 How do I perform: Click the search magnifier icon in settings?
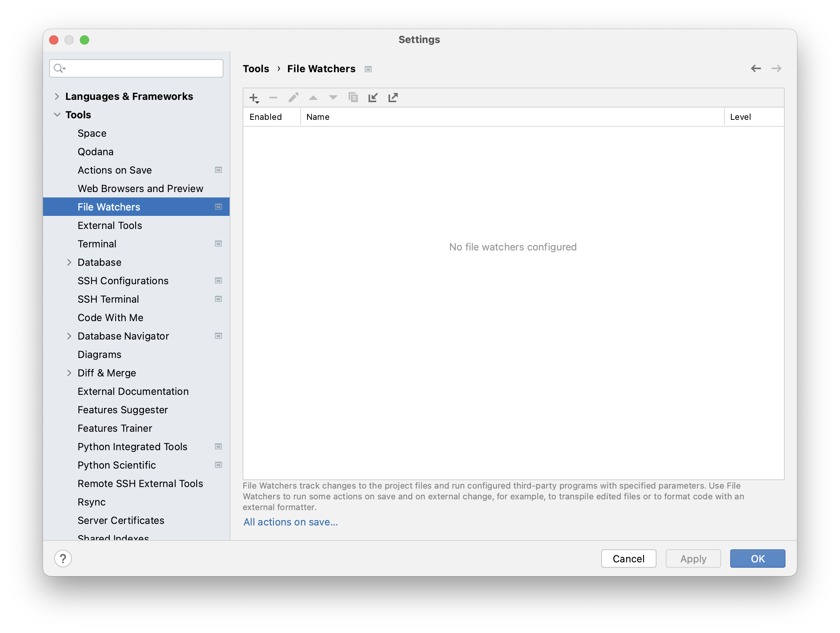tap(59, 68)
